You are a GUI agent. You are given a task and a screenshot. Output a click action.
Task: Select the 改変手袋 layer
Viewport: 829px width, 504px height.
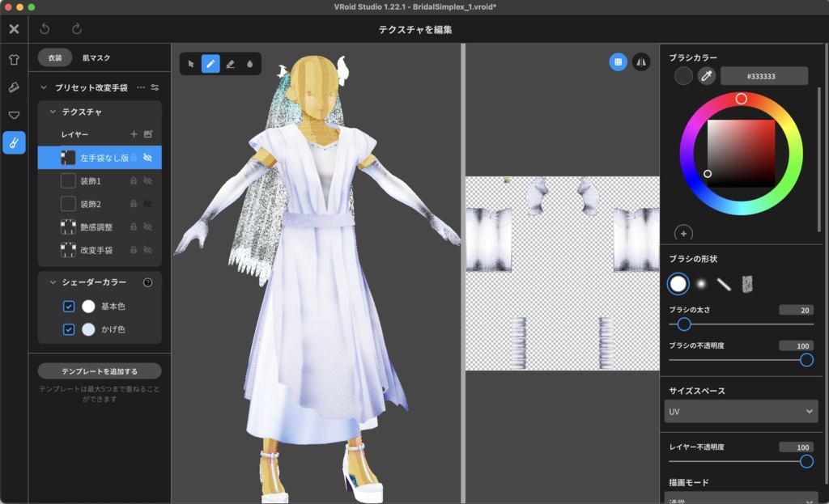100,250
